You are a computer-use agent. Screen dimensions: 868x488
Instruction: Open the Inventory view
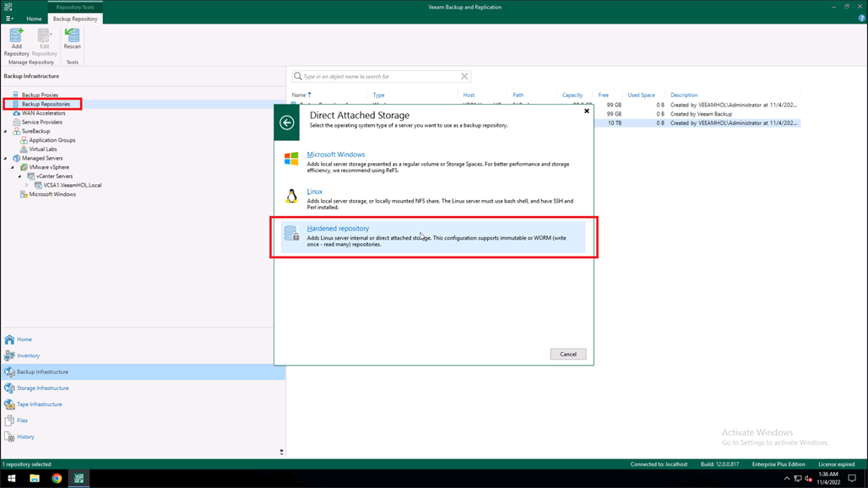click(28, 355)
